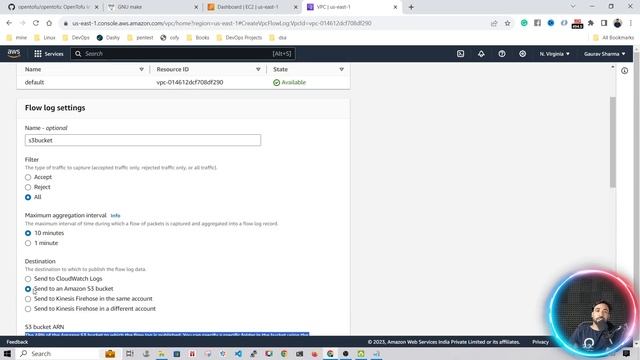This screenshot has height=360, width=640.
Task: Click the browser address bar URL
Action: [x=222, y=23]
